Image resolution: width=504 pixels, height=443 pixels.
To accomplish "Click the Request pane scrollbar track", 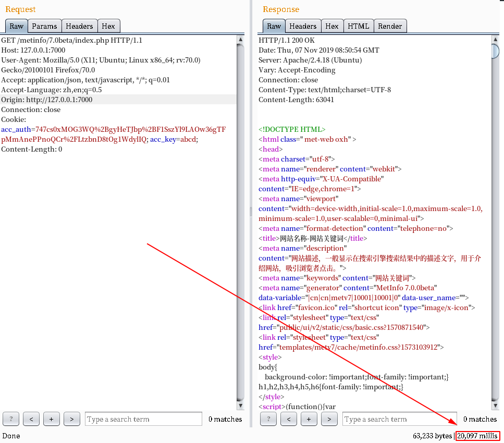I will click(240, 222).
